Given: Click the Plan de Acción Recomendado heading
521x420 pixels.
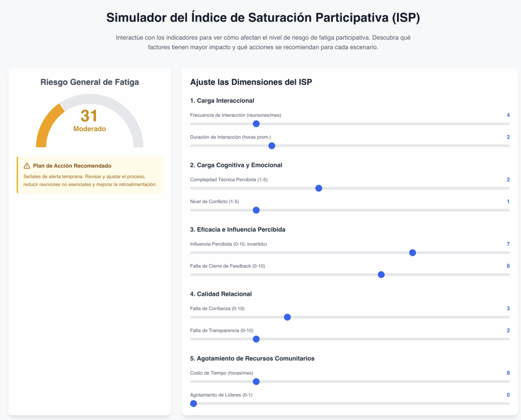Looking at the screenshot, I should pyautogui.click(x=72, y=166).
